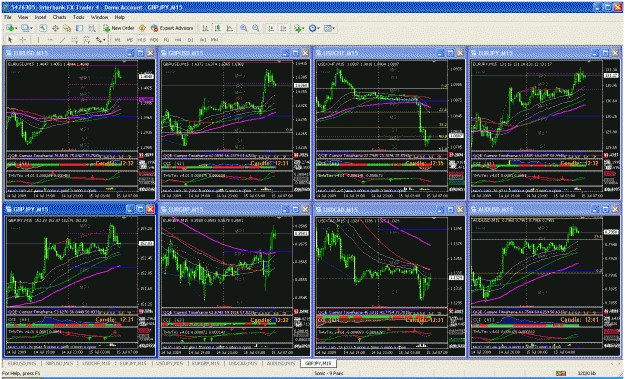This screenshot has height=379, width=625.
Task: Expand the Indicators dropdown arrow
Action: 303,28
